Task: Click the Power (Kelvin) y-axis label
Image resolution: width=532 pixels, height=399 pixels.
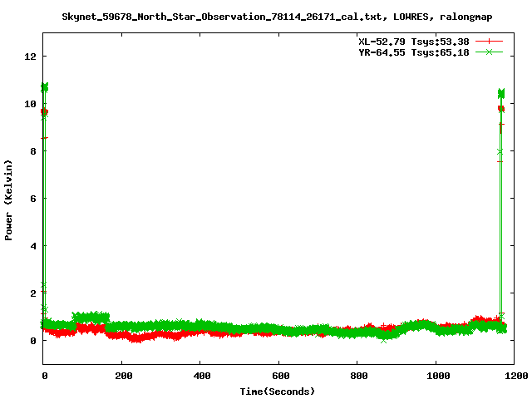Action: click(x=8, y=200)
